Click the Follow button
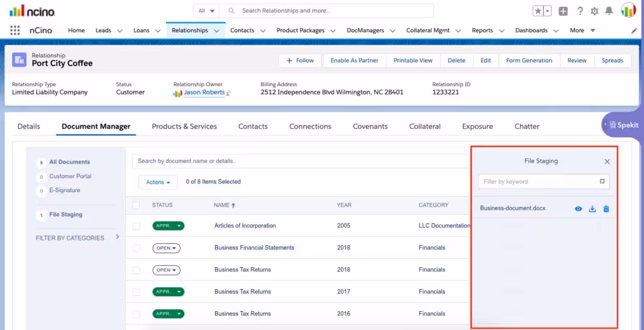The image size is (644, 330). pos(300,60)
